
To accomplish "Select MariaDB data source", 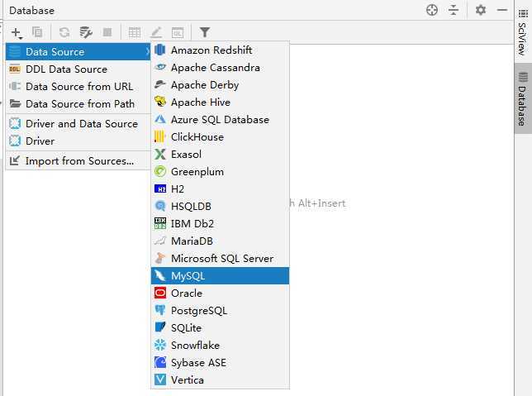I will 221,241.
